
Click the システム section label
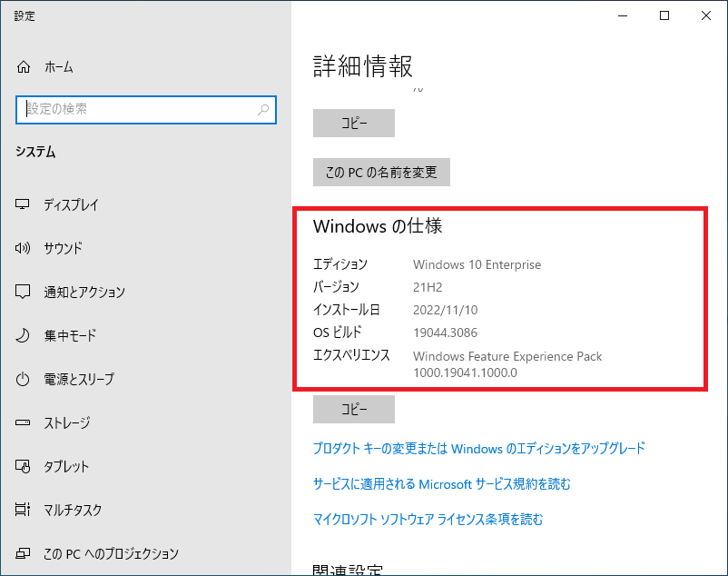point(35,152)
